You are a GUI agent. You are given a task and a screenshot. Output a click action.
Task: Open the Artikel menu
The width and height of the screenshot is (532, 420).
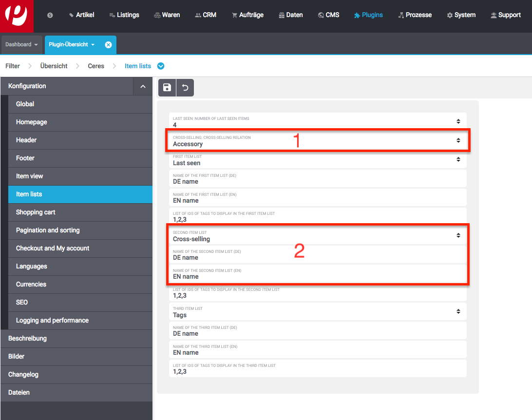(x=81, y=15)
